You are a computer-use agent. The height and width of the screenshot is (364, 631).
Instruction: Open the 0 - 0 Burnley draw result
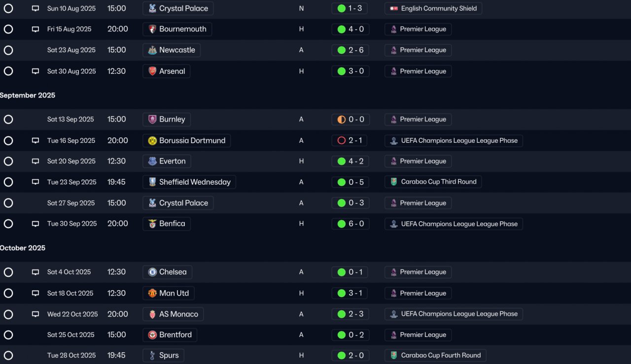click(x=351, y=120)
